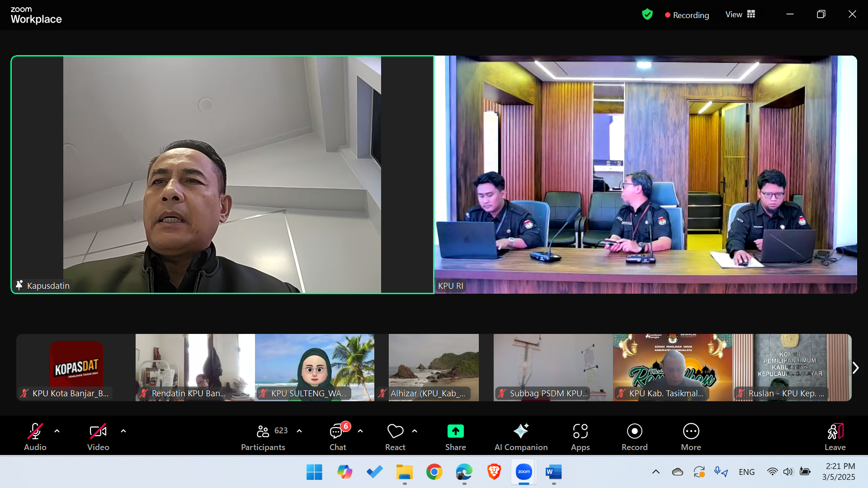
Task: Open AI Companion
Action: 521,436
